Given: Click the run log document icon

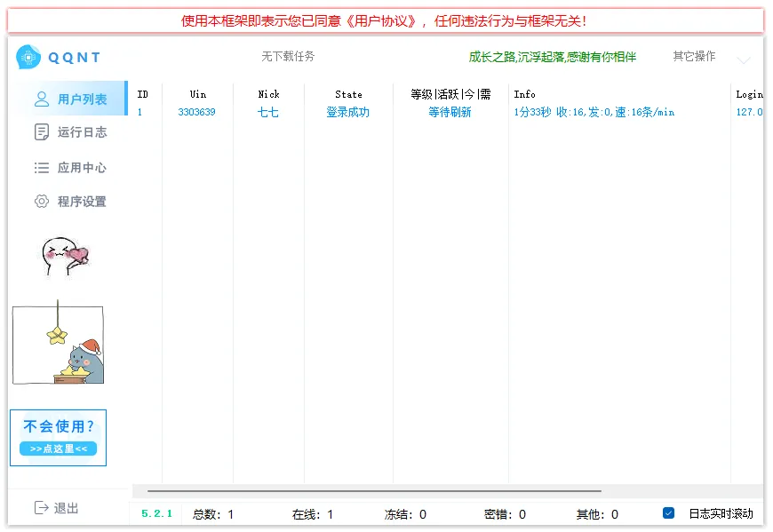Looking at the screenshot, I should [42, 132].
